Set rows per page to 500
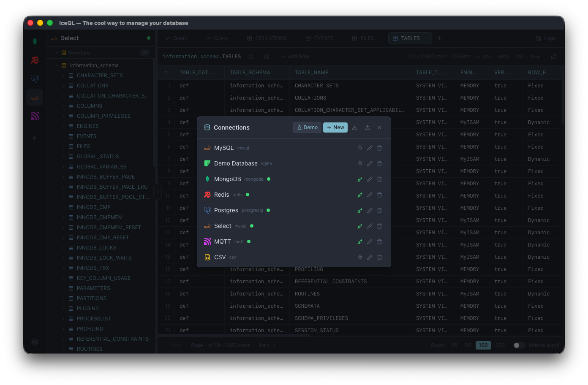Viewport: 588px width, 385px height. click(x=500, y=345)
